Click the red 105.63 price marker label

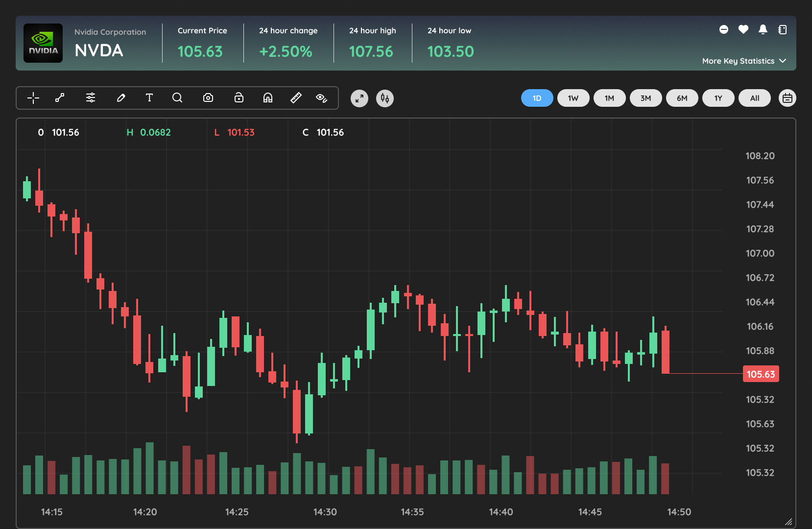tap(761, 374)
